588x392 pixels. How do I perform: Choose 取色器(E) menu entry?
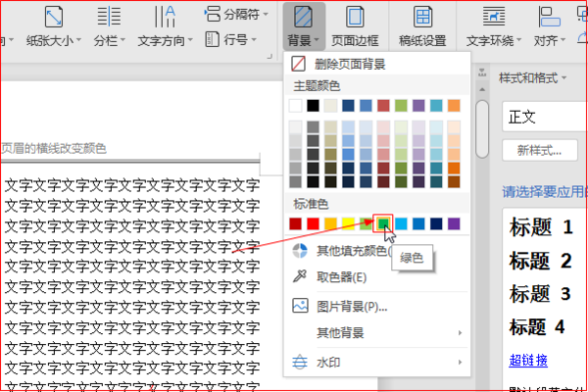pos(377,276)
